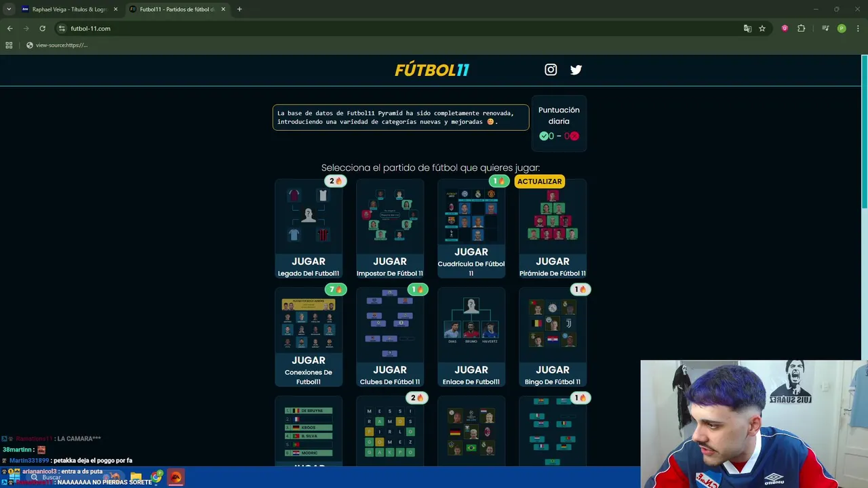View site information icon beside URL
Image resolution: width=868 pixels, height=488 pixels.
click(x=62, y=28)
